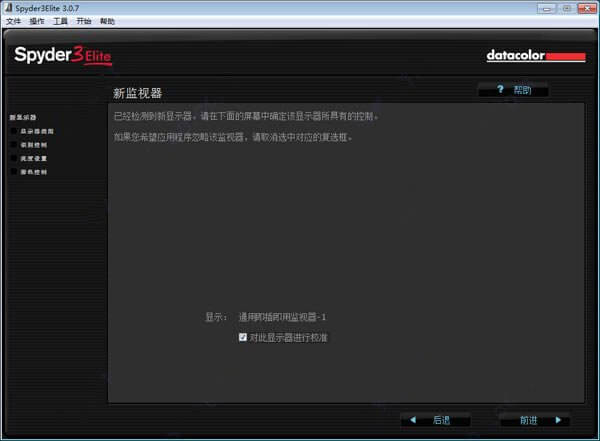Open the 工具 (Tools) menu

(61, 21)
